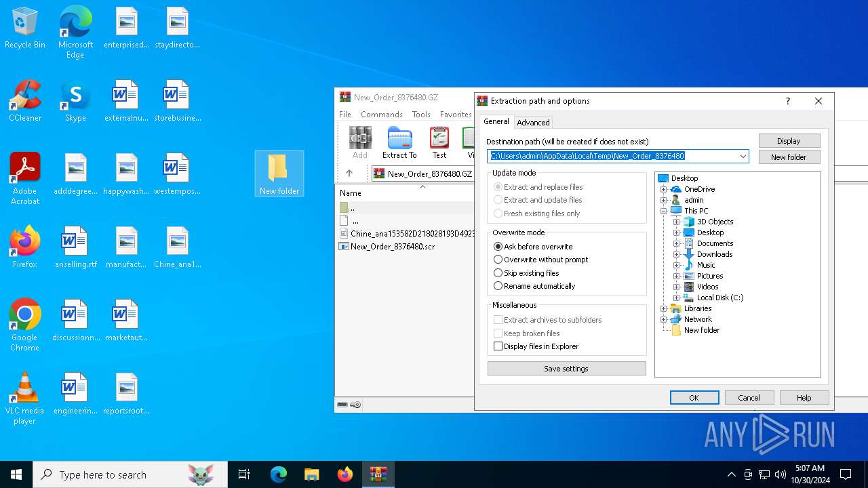The width and height of the screenshot is (868, 488).
Task: Select New_Order_8376480.scr in file list
Action: click(393, 247)
